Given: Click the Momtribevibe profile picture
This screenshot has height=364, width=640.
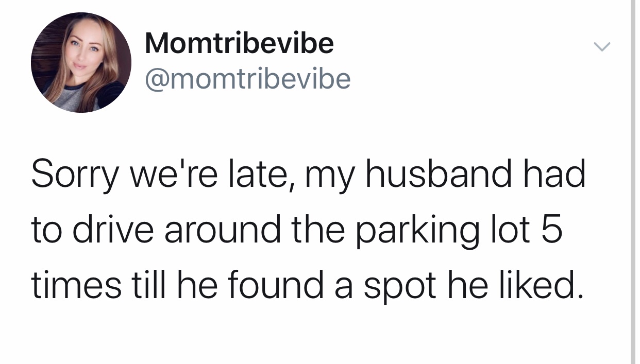Looking at the screenshot, I should click(x=81, y=63).
